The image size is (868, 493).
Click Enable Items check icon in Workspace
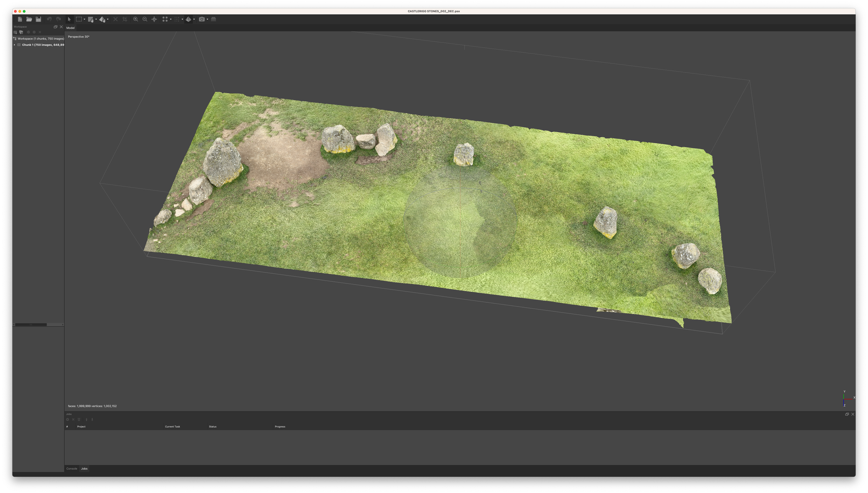point(28,32)
